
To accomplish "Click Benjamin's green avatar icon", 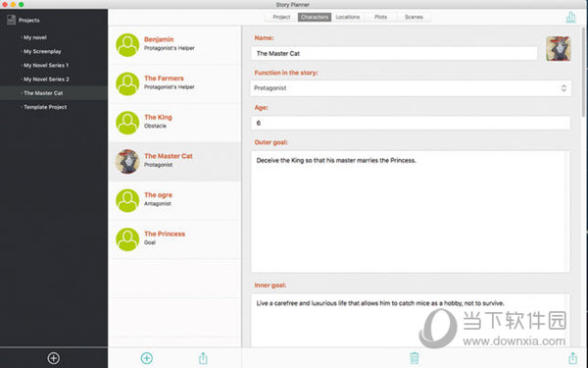I will (x=127, y=45).
